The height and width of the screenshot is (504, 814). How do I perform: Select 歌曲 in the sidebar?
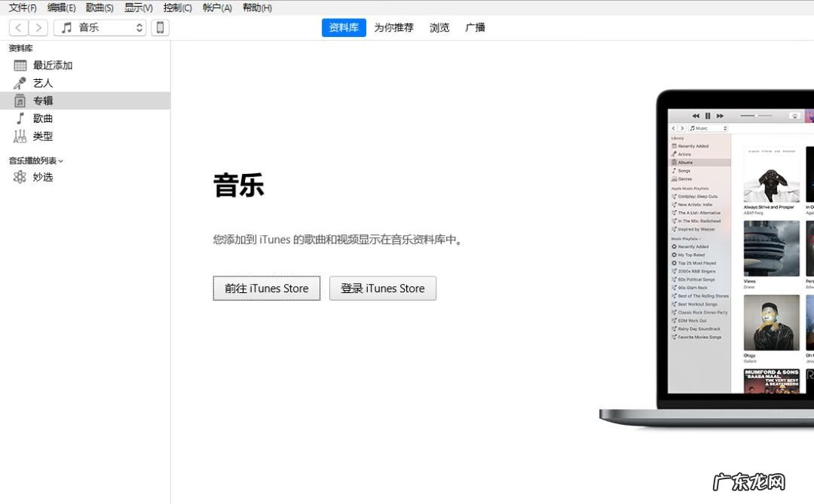point(85,118)
